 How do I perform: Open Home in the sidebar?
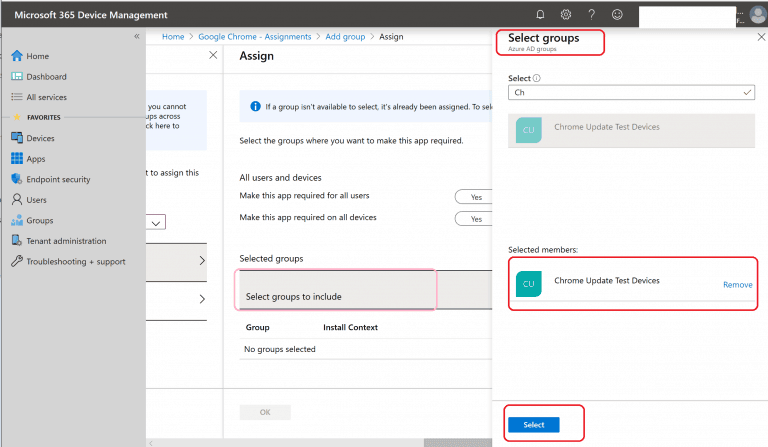click(37, 56)
